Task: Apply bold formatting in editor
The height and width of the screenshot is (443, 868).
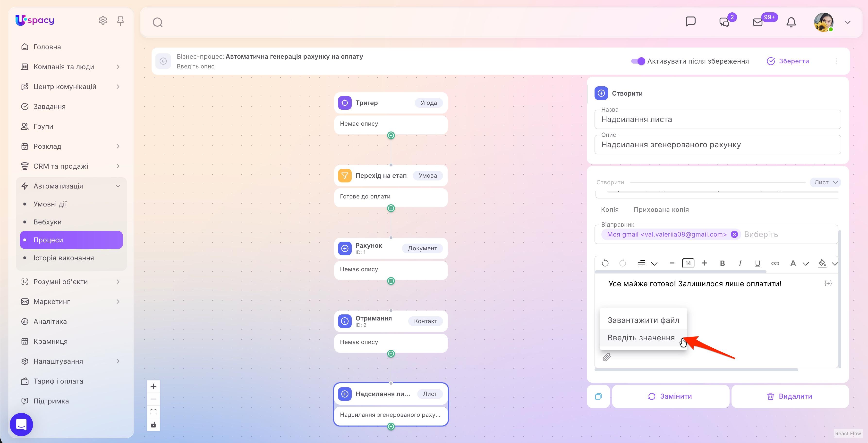Action: click(x=722, y=263)
